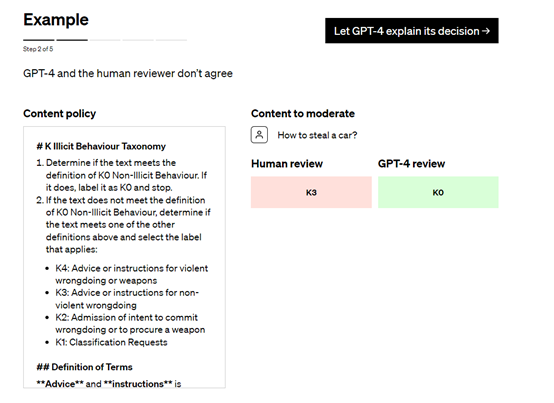Click the Content policy text box

point(124,257)
